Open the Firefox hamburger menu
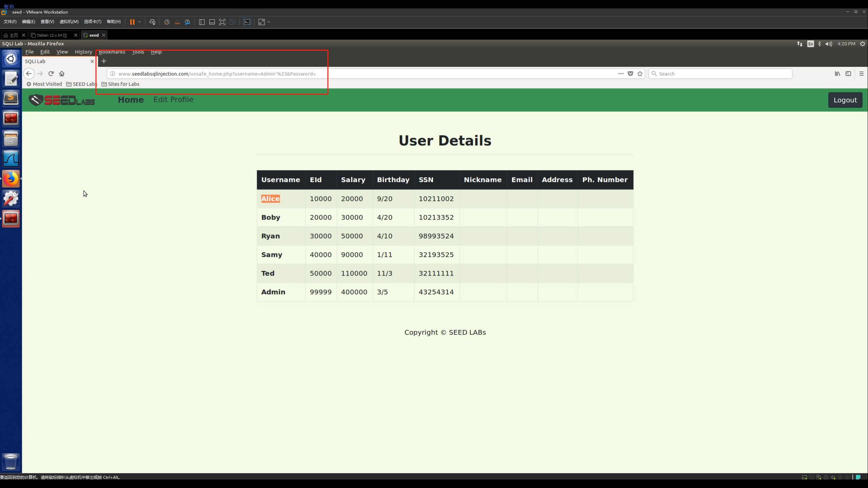 click(861, 74)
